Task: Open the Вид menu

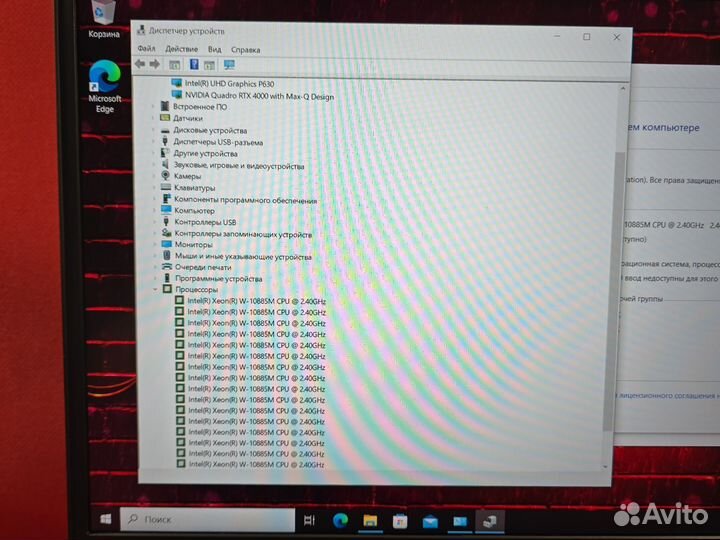Action: (x=214, y=49)
